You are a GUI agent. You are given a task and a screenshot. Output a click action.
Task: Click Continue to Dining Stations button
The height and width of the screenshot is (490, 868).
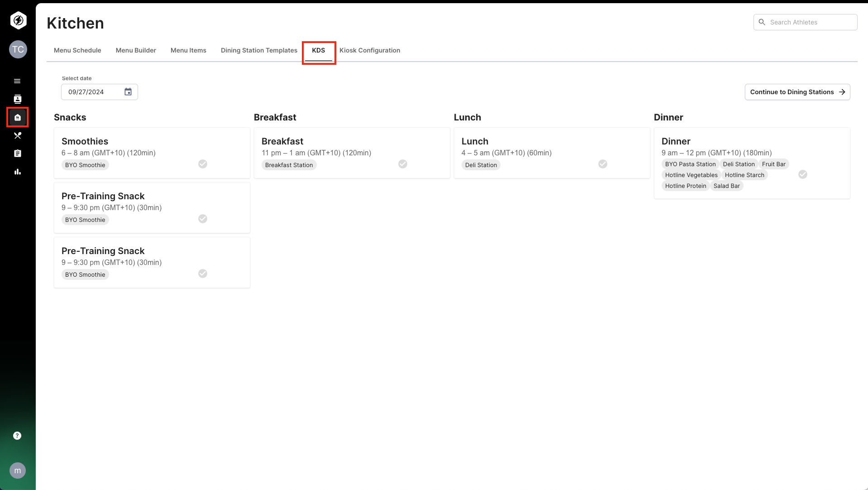(797, 92)
